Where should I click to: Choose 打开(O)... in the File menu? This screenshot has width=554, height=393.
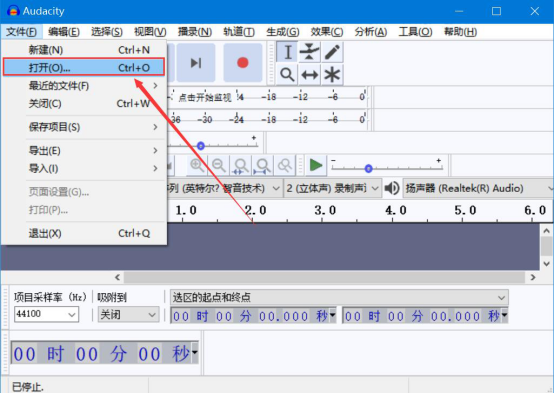click(x=84, y=67)
